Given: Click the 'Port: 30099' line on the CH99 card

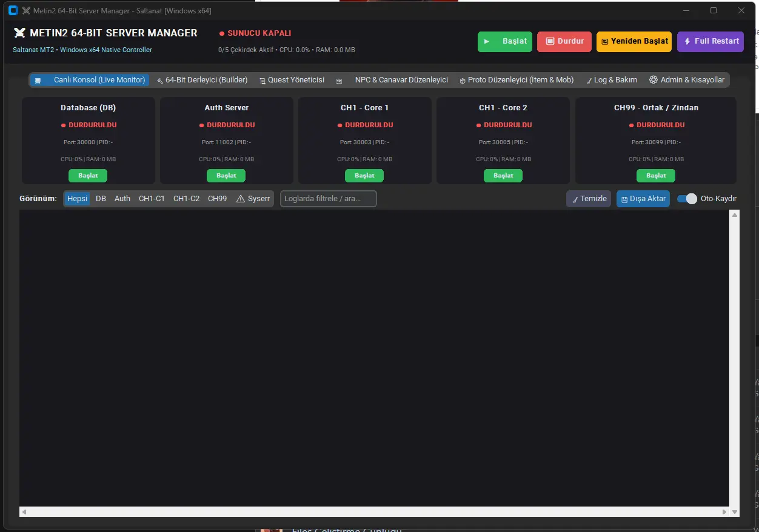Looking at the screenshot, I should click(x=656, y=142).
